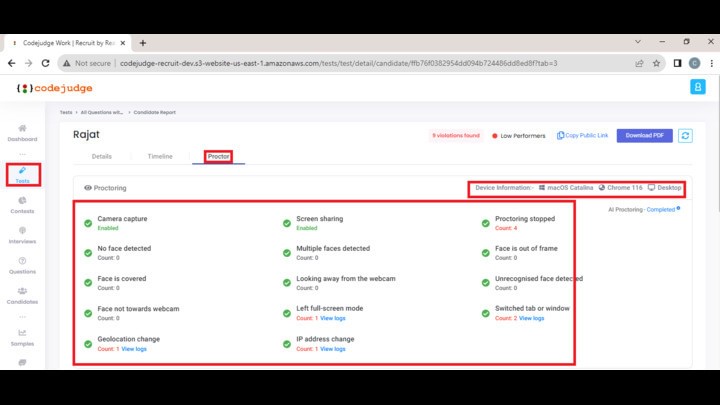Click the refresh icon beside Download PDF
This screenshot has width=720, height=405.
685,136
